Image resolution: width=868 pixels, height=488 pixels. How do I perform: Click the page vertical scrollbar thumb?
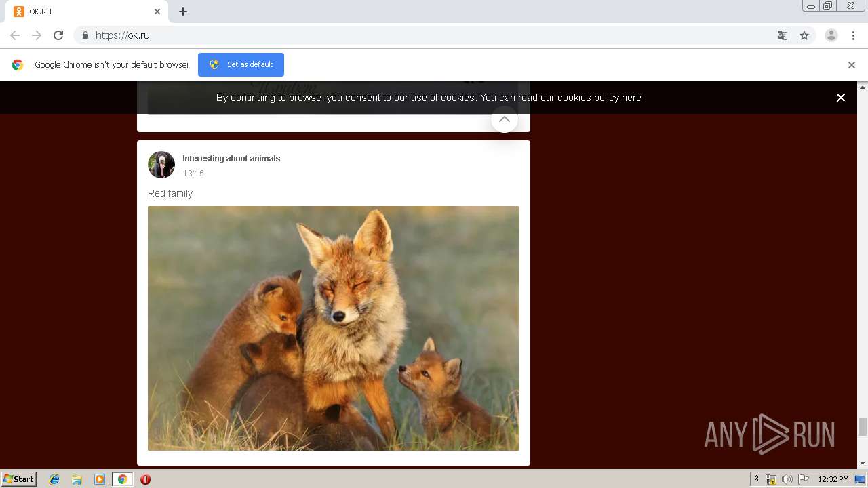pos(863,426)
